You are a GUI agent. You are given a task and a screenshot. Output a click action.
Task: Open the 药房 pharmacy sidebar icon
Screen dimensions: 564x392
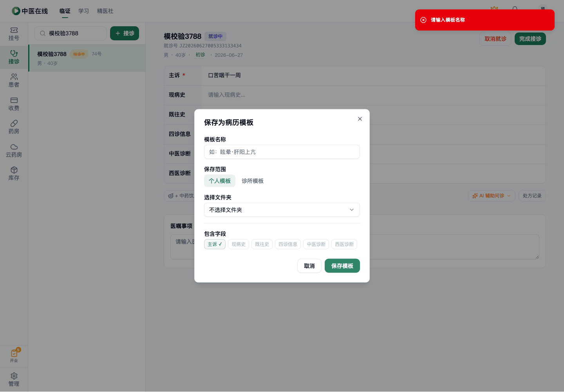[14, 123]
